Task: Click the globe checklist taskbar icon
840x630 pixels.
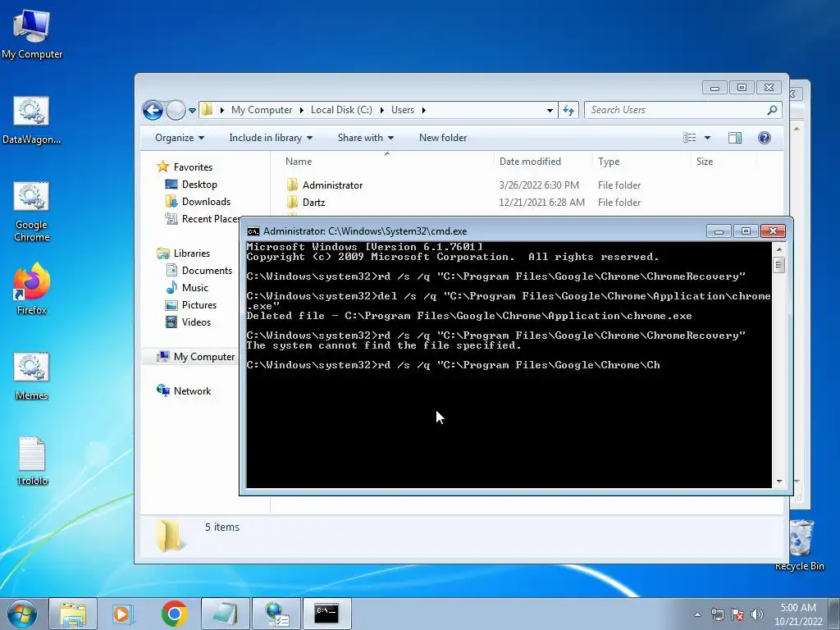Action: [x=276, y=614]
